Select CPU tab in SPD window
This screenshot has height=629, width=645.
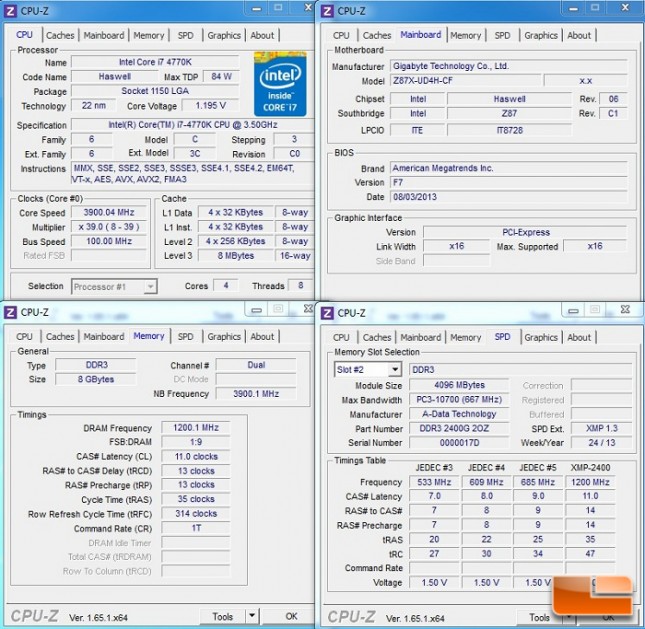click(x=341, y=337)
